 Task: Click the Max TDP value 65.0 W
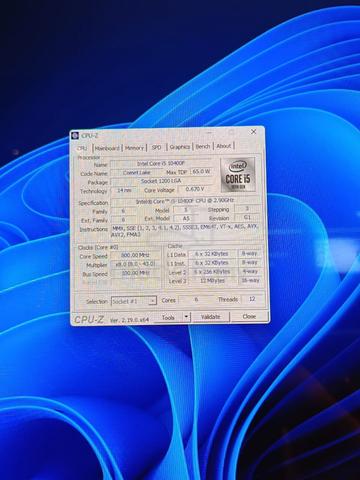(x=201, y=171)
